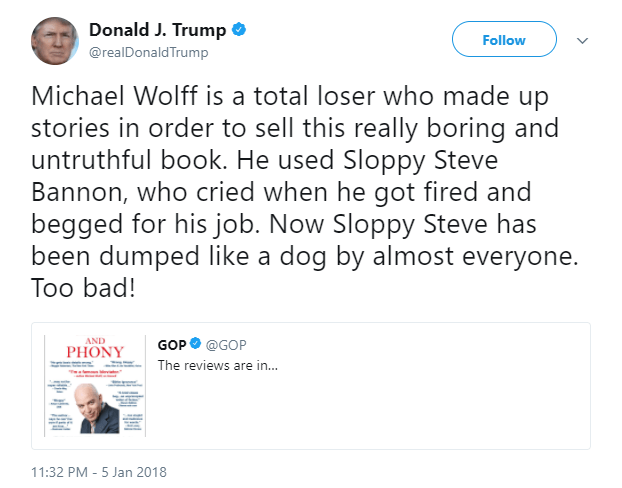
Task: Click the blue verified badge beside Trump's name
Action: click(239, 30)
